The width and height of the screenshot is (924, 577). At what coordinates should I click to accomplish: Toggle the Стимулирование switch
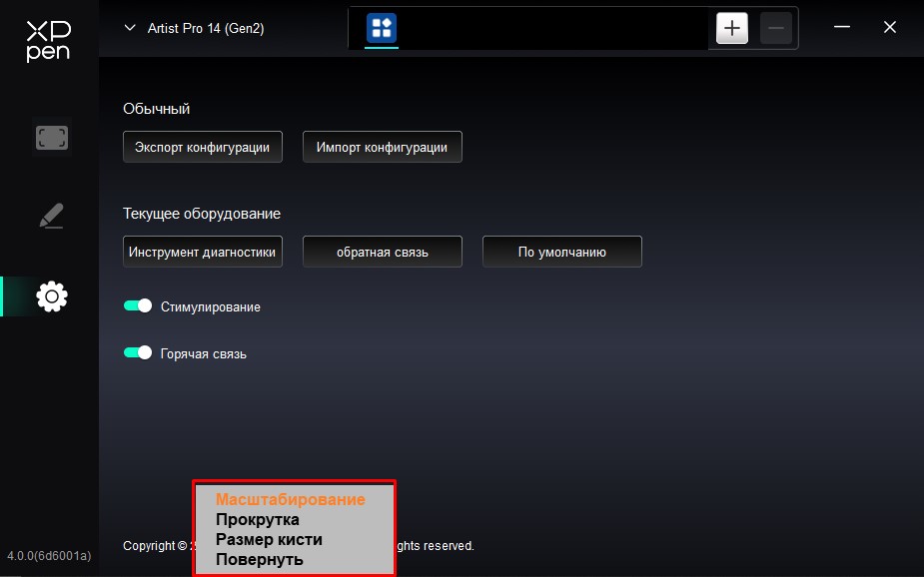tap(138, 306)
